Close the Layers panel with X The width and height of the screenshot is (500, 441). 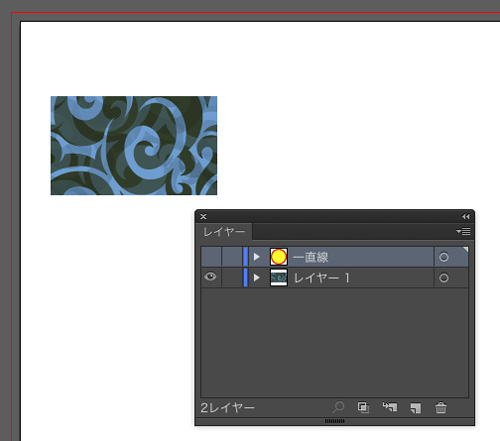(203, 217)
